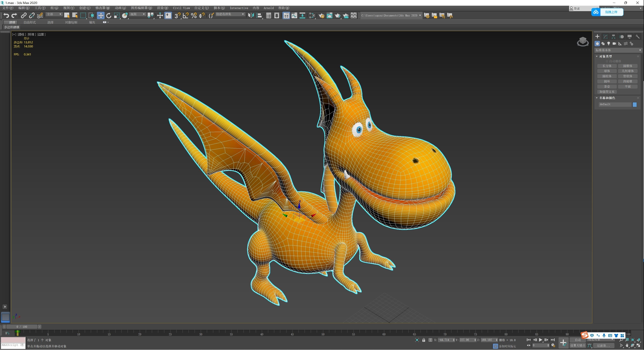644x350 pixels.
Task: Open the Motion panel tab icon
Action: click(x=622, y=37)
